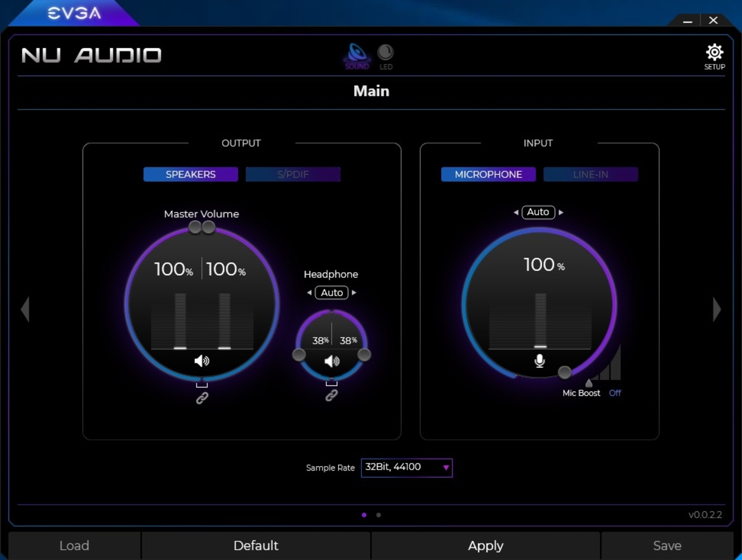
Task: Select the LINE-IN input tab
Action: pyautogui.click(x=590, y=174)
